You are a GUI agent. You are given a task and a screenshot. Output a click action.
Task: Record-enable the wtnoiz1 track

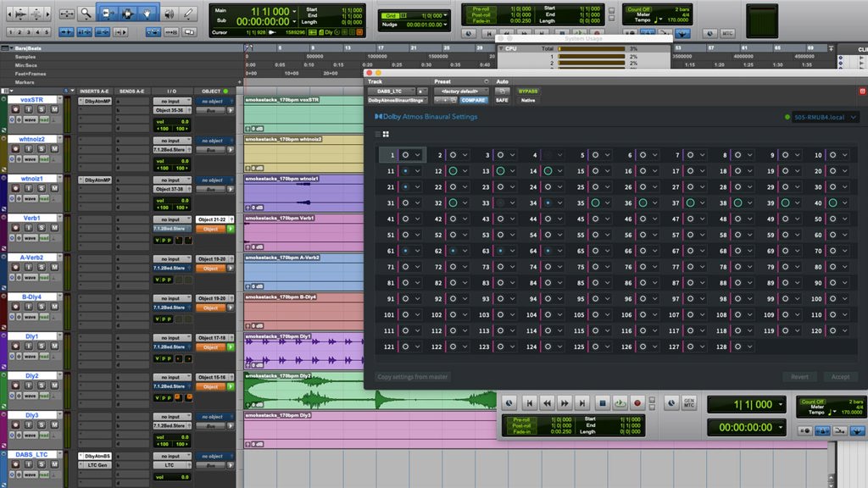click(x=15, y=188)
